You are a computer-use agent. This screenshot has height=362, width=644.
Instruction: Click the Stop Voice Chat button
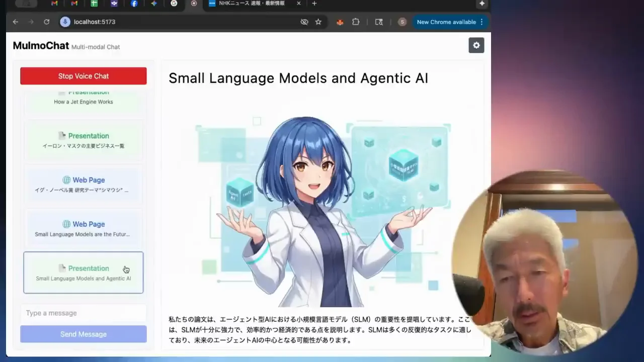(84, 76)
